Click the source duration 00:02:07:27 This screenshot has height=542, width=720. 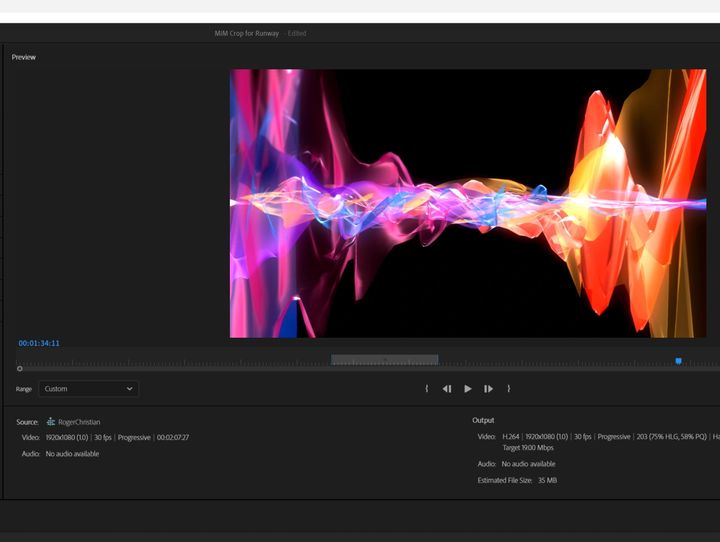coord(173,437)
